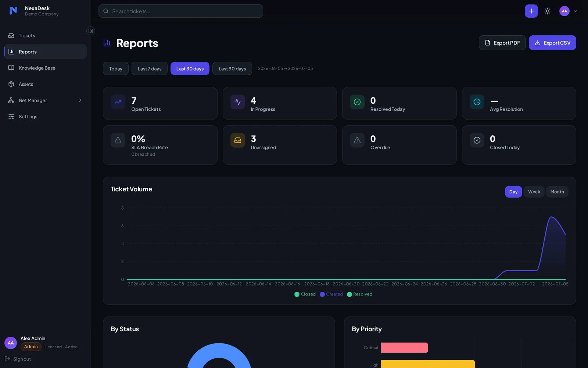The image size is (588, 368).
Task: Toggle the Closed legend series
Action: (x=305, y=294)
